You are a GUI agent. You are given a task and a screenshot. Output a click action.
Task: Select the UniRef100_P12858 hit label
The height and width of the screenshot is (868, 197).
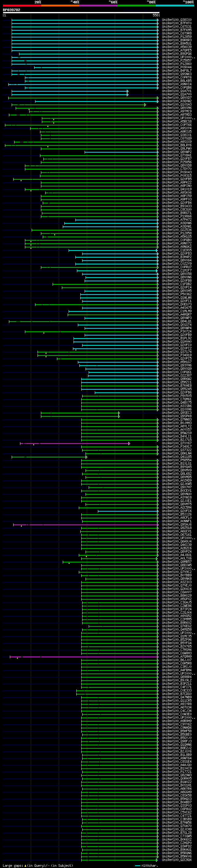pos(177,233)
